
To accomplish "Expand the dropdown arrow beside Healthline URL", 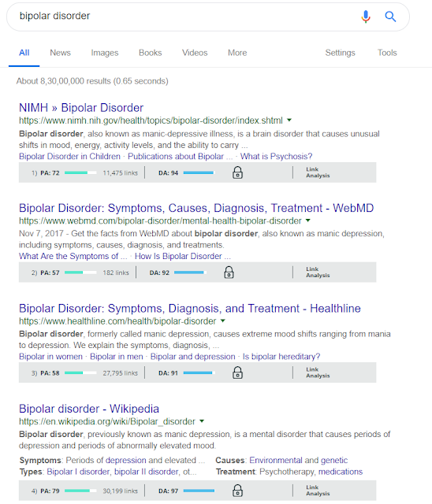I will pos(222,321).
